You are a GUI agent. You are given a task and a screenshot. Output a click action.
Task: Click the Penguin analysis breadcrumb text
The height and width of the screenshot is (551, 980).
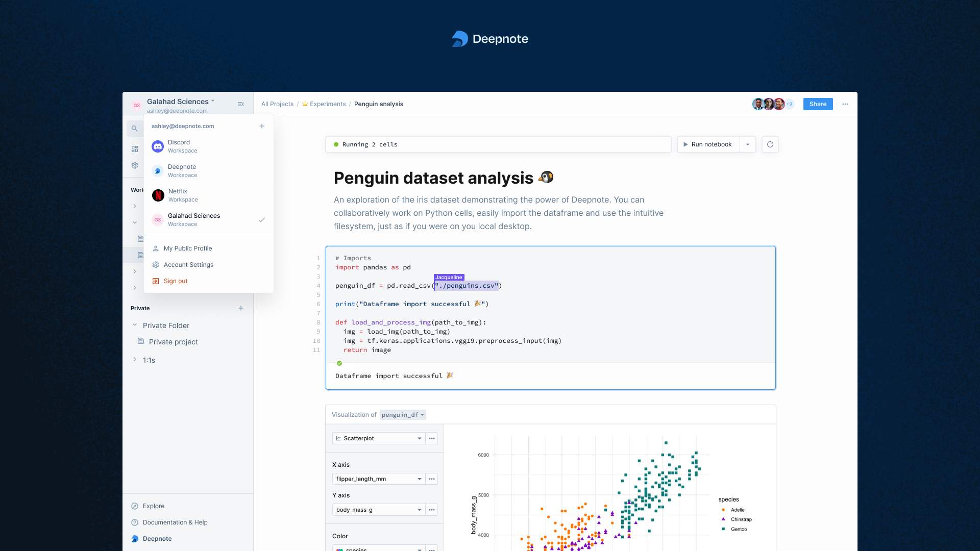pyautogui.click(x=379, y=104)
